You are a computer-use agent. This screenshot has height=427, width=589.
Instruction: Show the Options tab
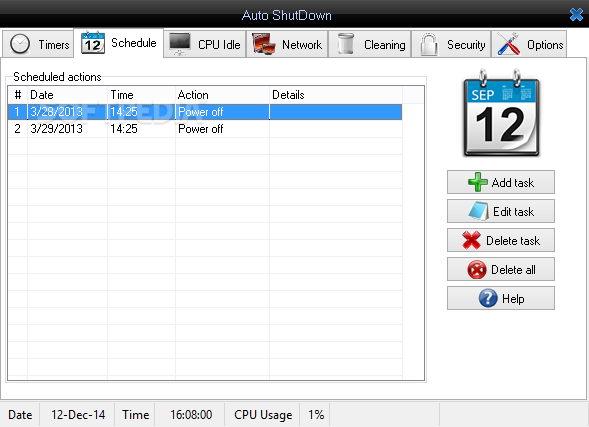tap(529, 44)
